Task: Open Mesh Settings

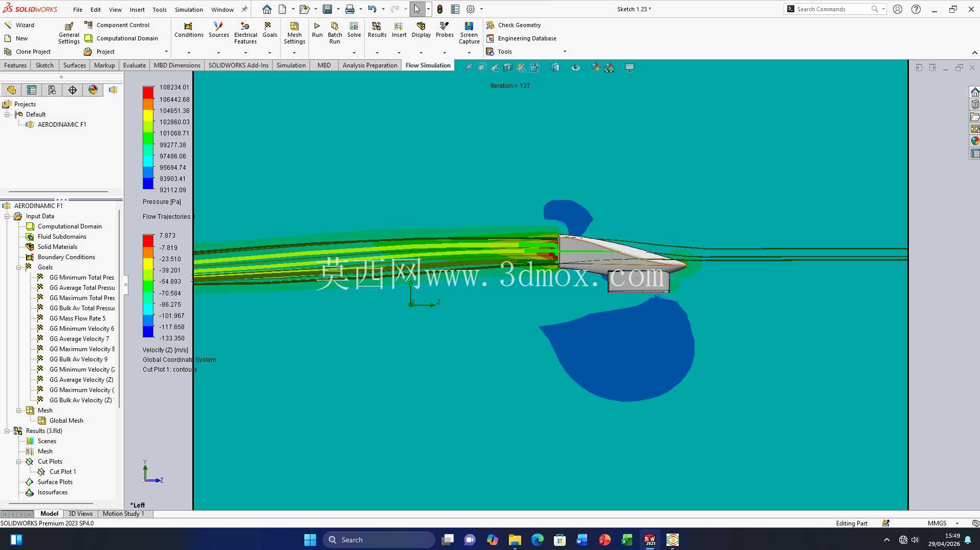Action: [x=295, y=33]
